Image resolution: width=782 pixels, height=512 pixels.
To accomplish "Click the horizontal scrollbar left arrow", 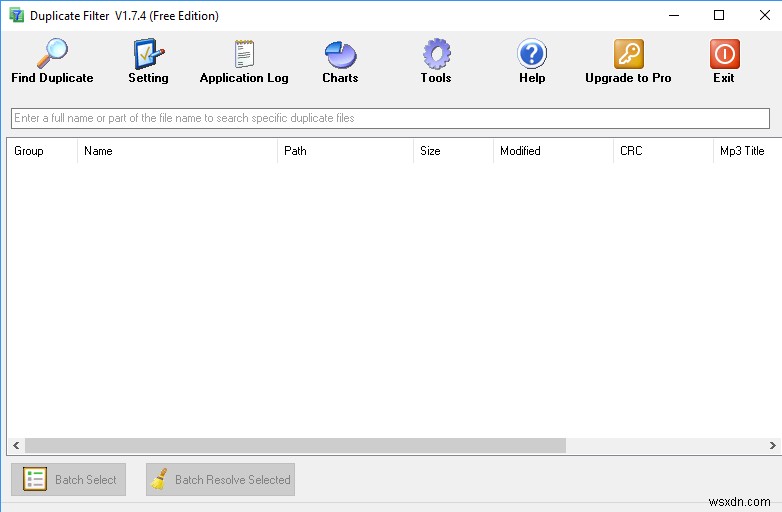I will [16, 445].
